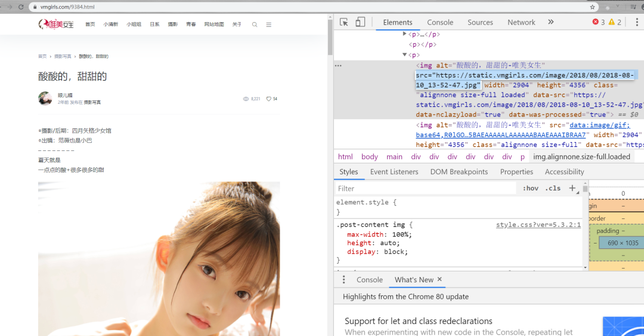
Task: Switch to the Styles sidebar tab
Action: [x=349, y=172]
